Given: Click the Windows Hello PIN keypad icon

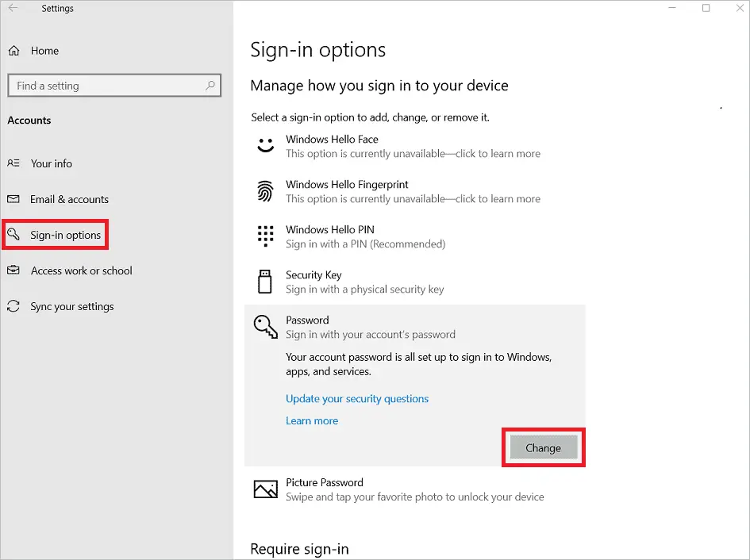Looking at the screenshot, I should click(265, 236).
